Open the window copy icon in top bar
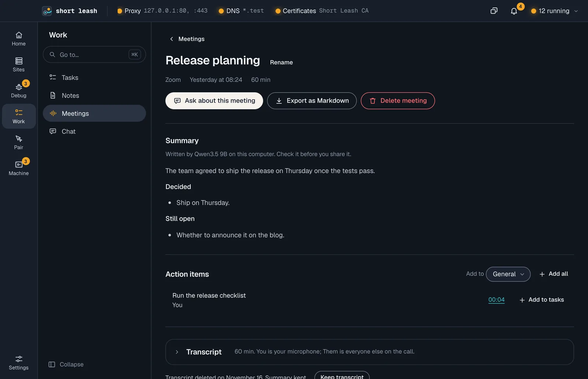 coord(494,11)
